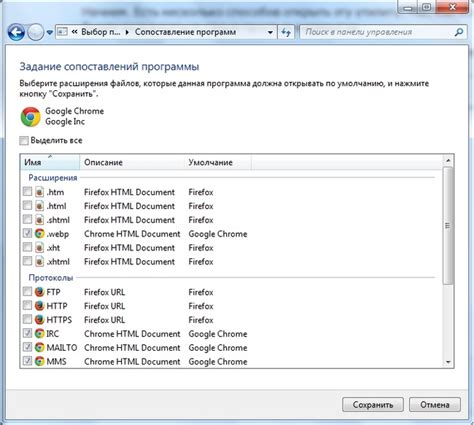
Task: Click the Firefox icon of FTP row
Action: click(x=39, y=292)
